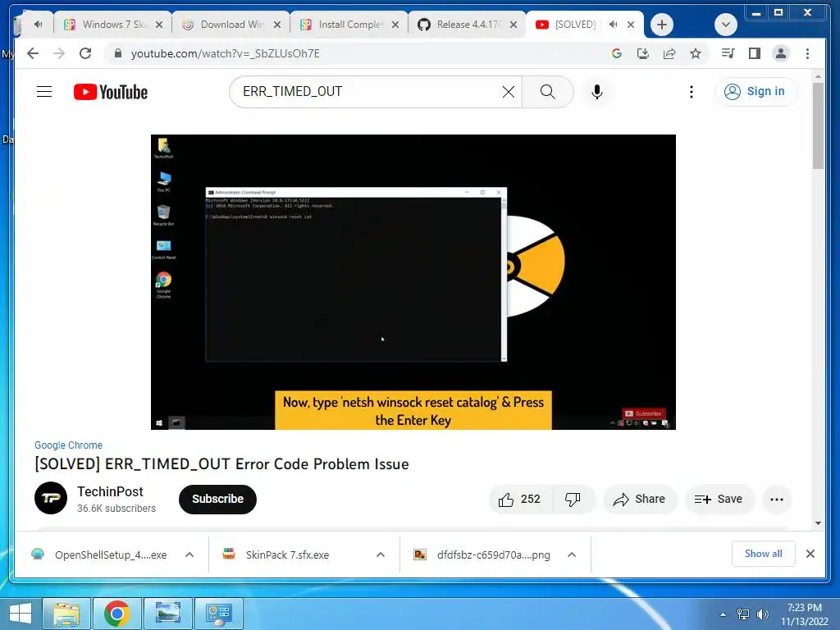Click the video player to pause
This screenshot has height=630, width=840.
[x=413, y=282]
